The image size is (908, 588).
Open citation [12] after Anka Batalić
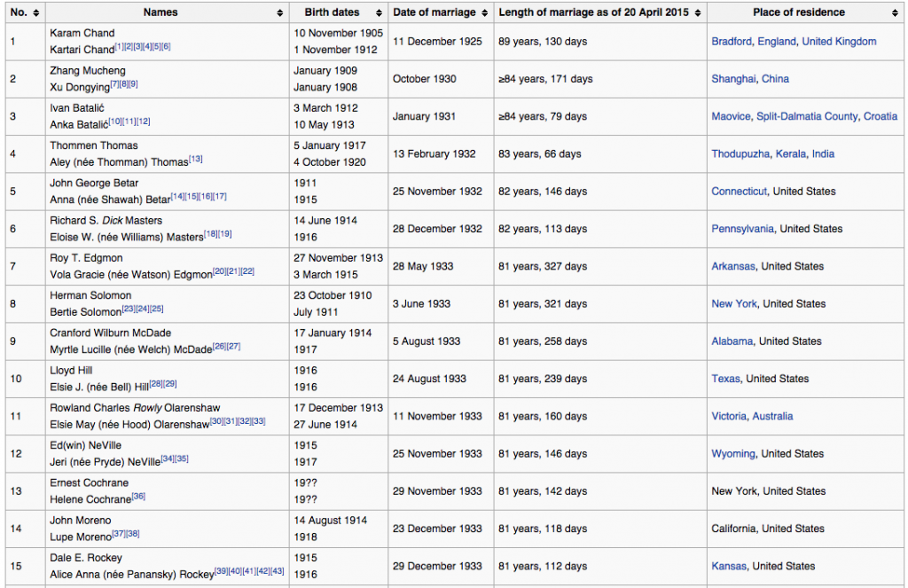[144, 122]
